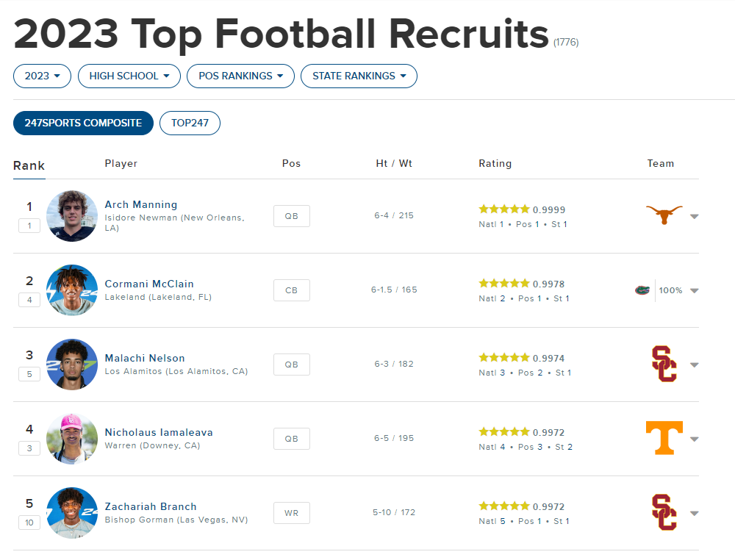
Task: Open Malachi Nelson's player name link
Action: 145,358
